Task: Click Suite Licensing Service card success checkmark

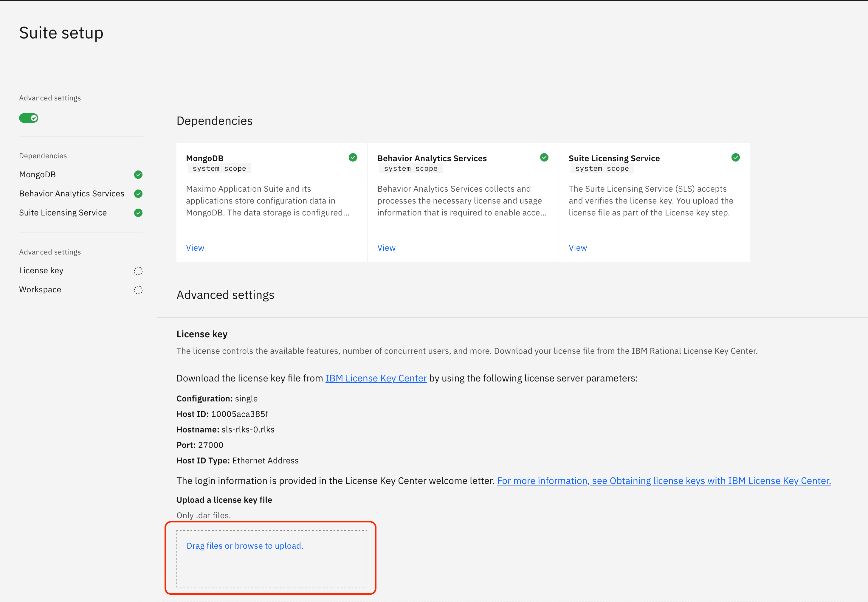Action: [736, 157]
